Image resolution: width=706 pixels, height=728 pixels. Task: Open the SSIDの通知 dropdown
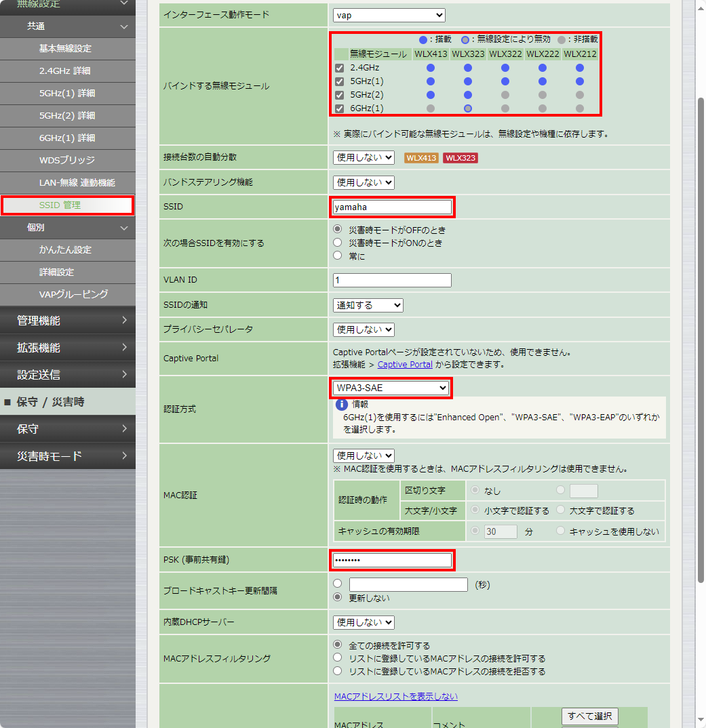[368, 305]
